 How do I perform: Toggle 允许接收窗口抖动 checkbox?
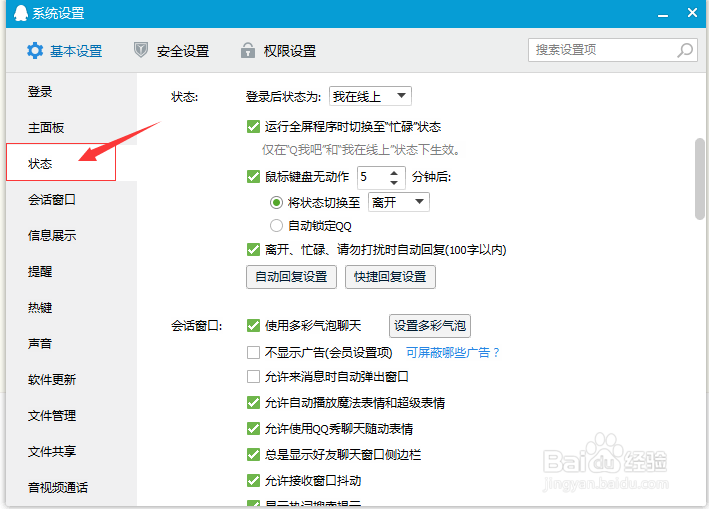tap(253, 481)
